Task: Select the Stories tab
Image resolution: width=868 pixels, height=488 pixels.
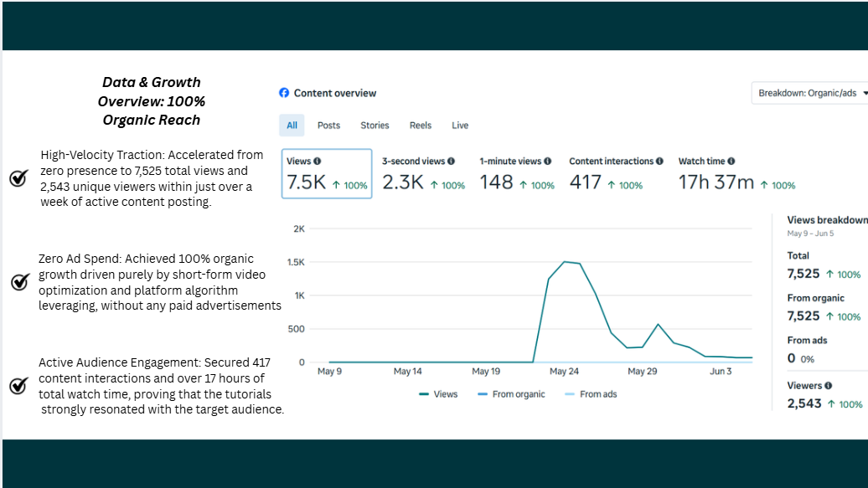Action: (x=375, y=126)
